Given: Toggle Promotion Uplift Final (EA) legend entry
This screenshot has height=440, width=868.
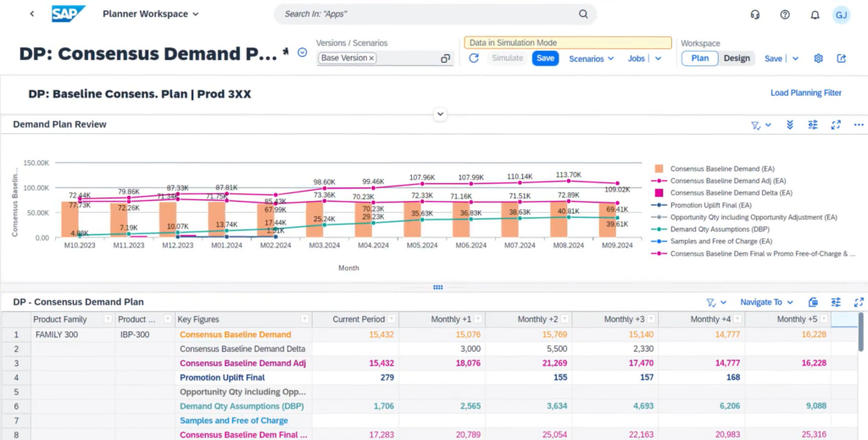Looking at the screenshot, I should (703, 205).
